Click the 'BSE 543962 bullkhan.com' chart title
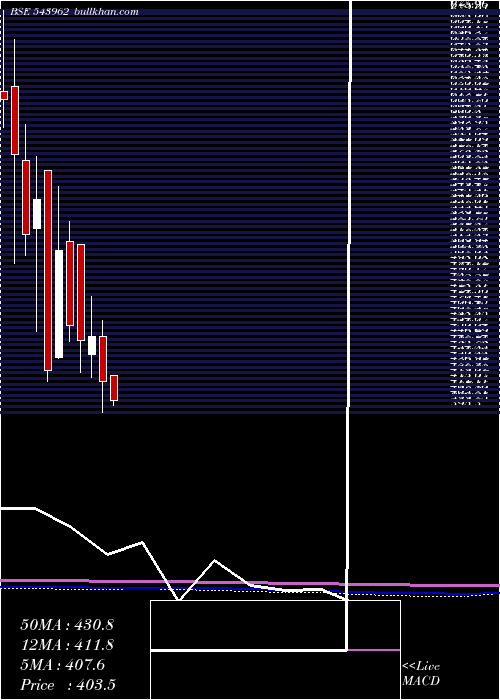 74,12
